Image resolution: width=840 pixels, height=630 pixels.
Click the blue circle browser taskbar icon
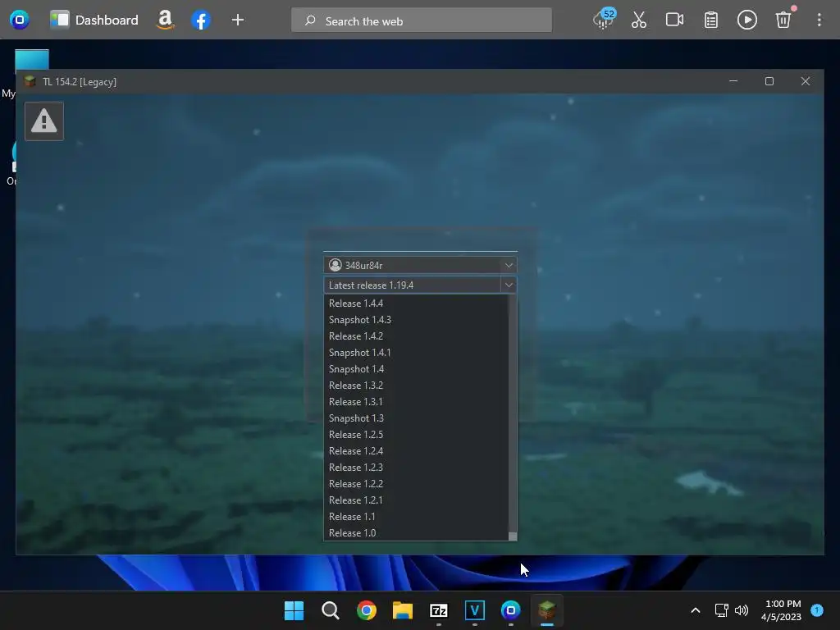pos(510,610)
